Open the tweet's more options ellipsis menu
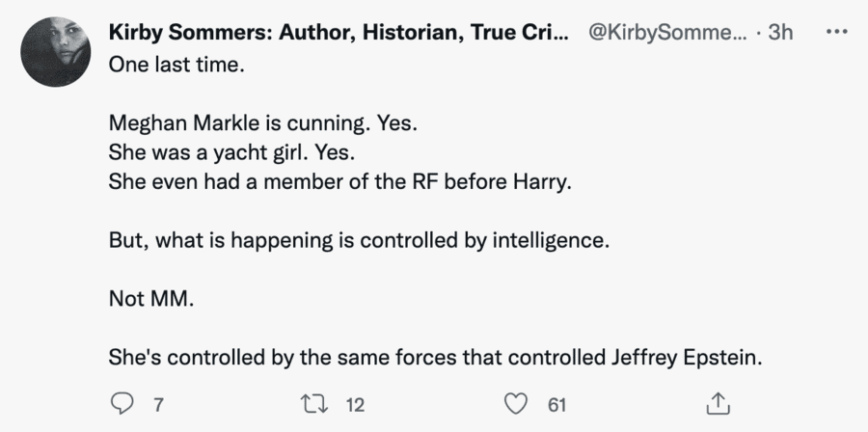This screenshot has height=432, width=868. [835, 32]
